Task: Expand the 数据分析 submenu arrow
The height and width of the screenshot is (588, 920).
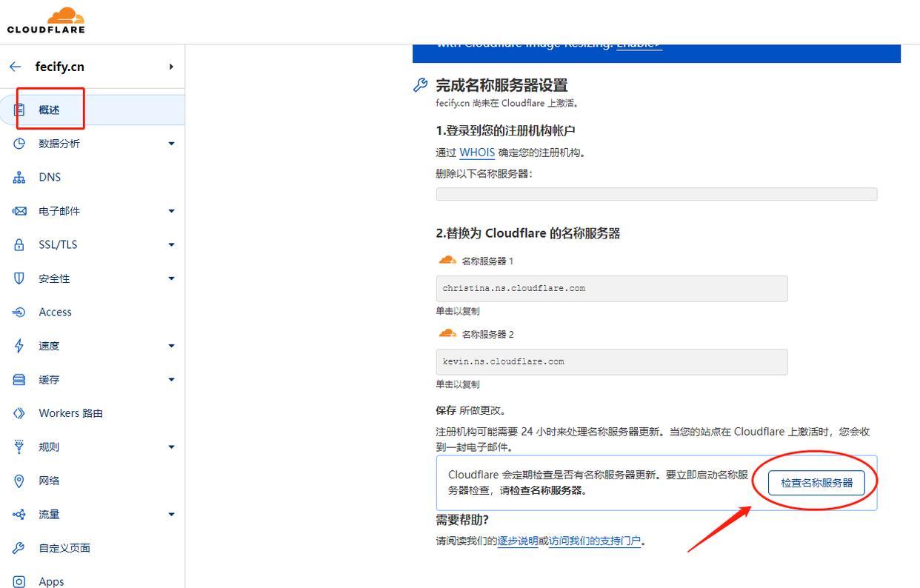Action: 171,144
